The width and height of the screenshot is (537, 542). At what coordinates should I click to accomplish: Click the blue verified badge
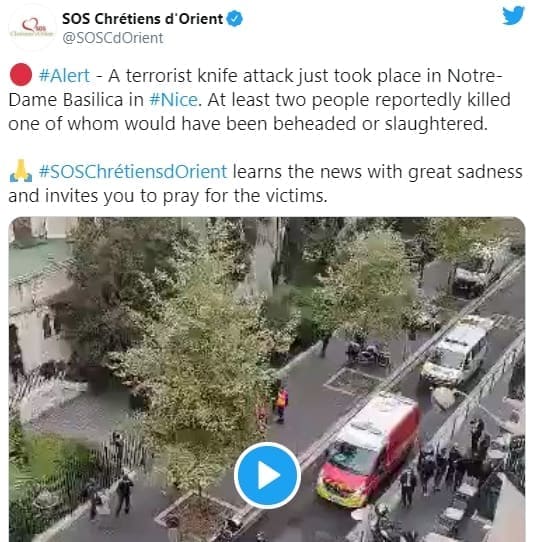click(x=235, y=19)
